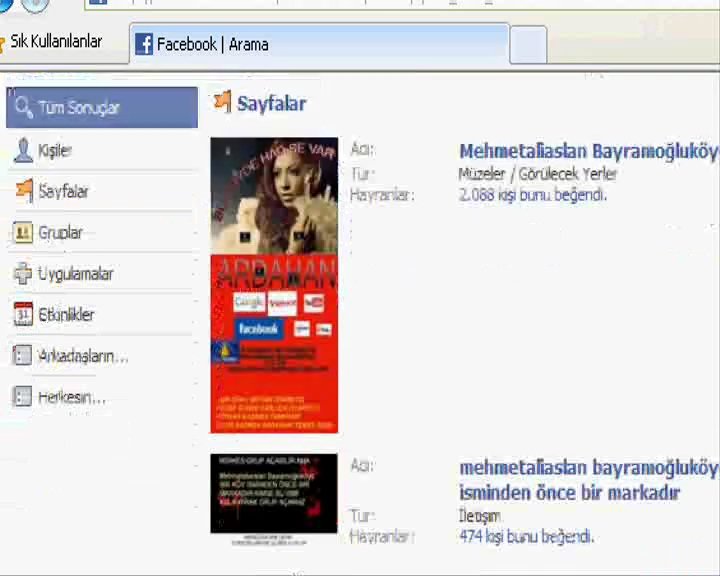Click the Sayfalar flag icon in sidebar
The height and width of the screenshot is (576, 720).
(x=25, y=191)
